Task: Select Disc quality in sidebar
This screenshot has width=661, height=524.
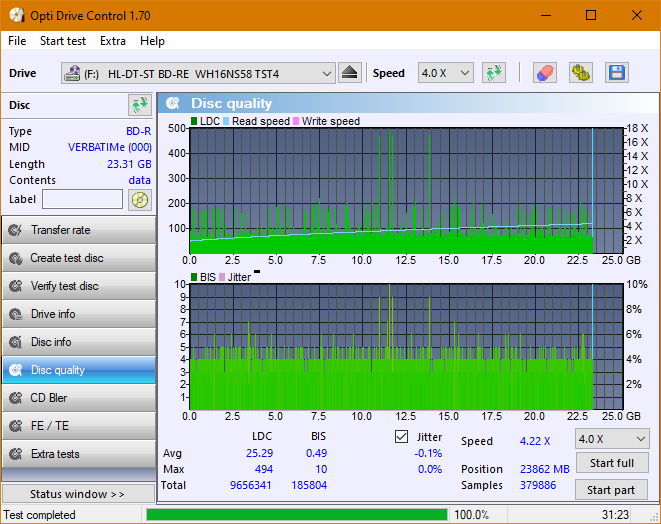Action: 79,370
